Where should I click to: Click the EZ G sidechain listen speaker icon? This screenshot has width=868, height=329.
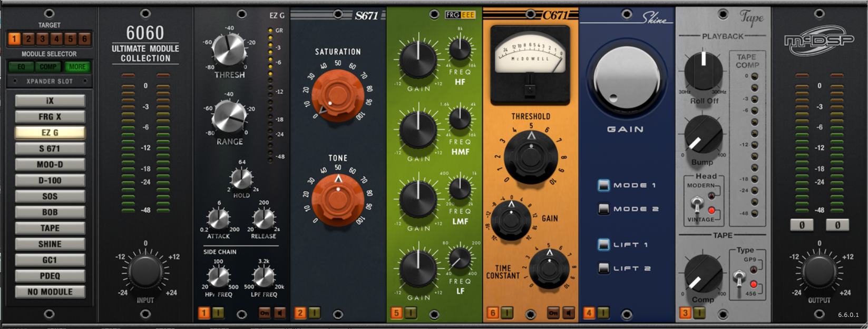pyautogui.click(x=280, y=313)
